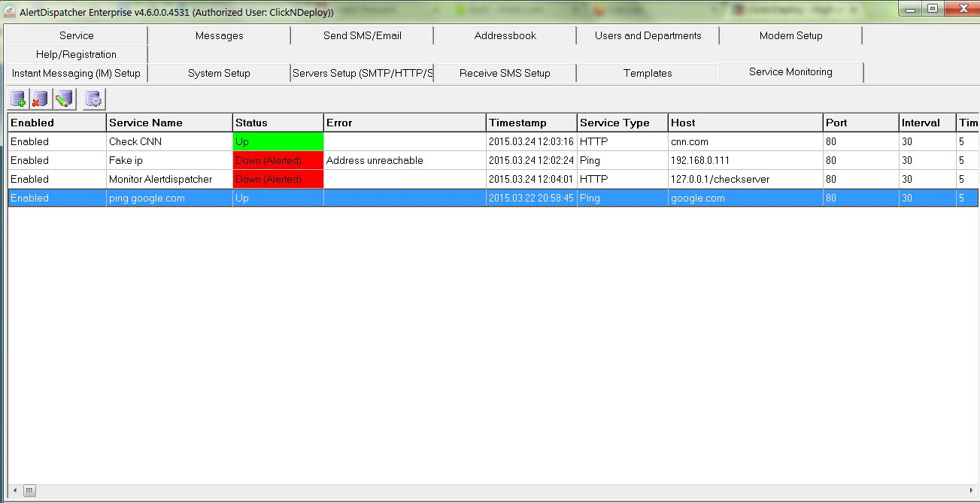Click the Edit service pencil icon
The width and height of the screenshot is (980, 503).
[x=63, y=98]
